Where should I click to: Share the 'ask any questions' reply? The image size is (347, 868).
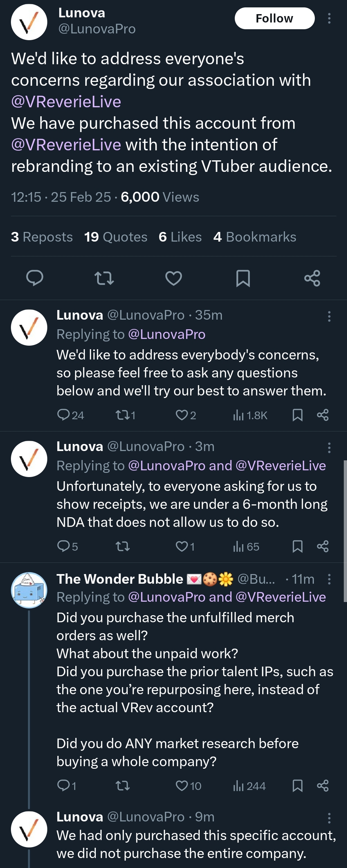click(x=323, y=415)
